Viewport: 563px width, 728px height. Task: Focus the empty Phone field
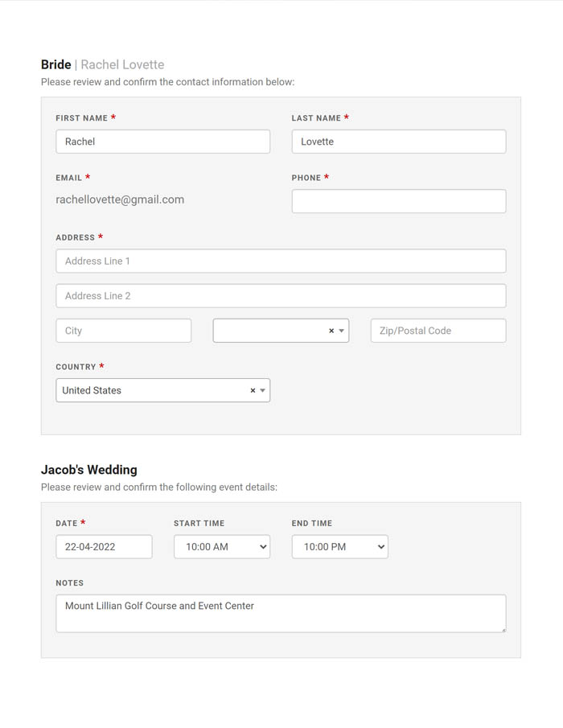tap(398, 201)
